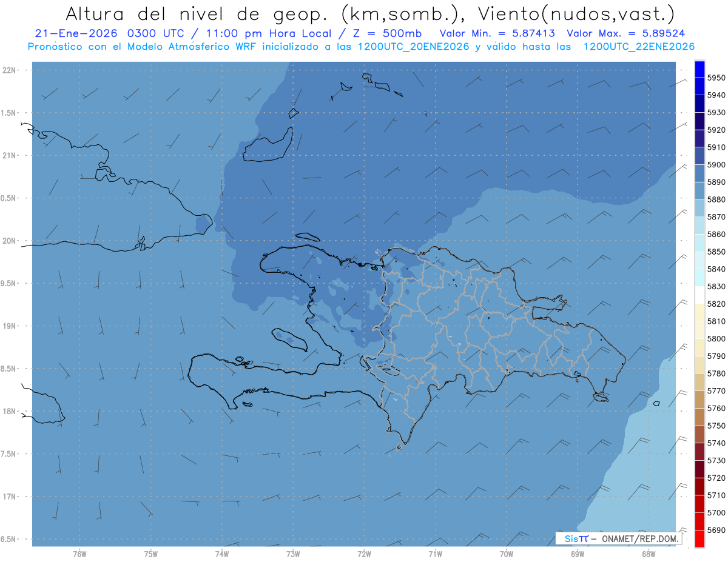Click the '1200UTC_22ENE2026' valid-until time text
The image size is (728, 562).
point(639,47)
